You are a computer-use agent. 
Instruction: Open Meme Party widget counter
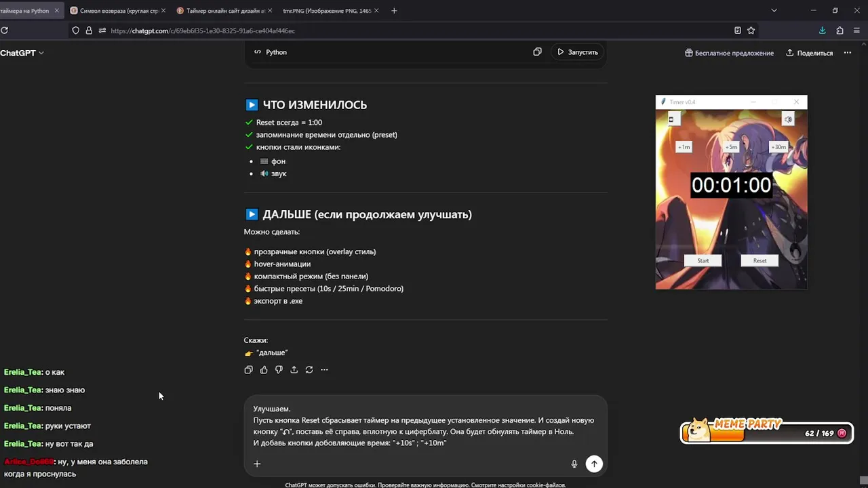766,432
